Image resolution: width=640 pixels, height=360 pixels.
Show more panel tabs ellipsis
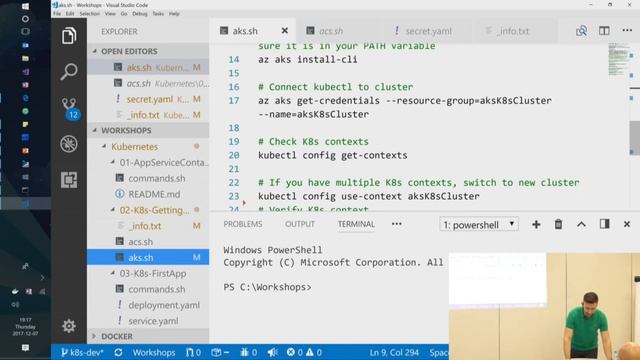tap(396, 224)
